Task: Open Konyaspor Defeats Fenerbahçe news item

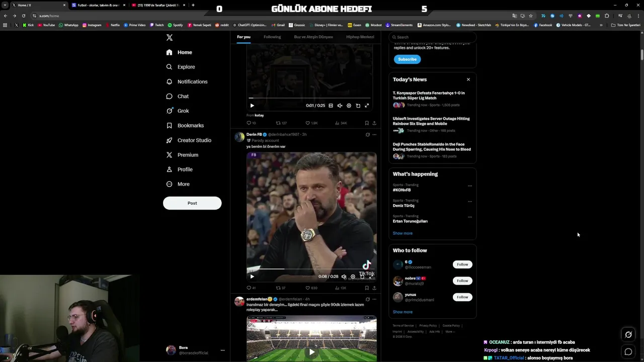Action: 432,99
